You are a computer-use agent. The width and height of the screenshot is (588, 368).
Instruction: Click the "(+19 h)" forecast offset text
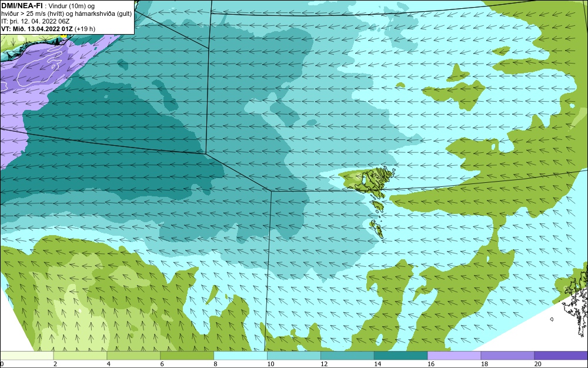pos(85,29)
